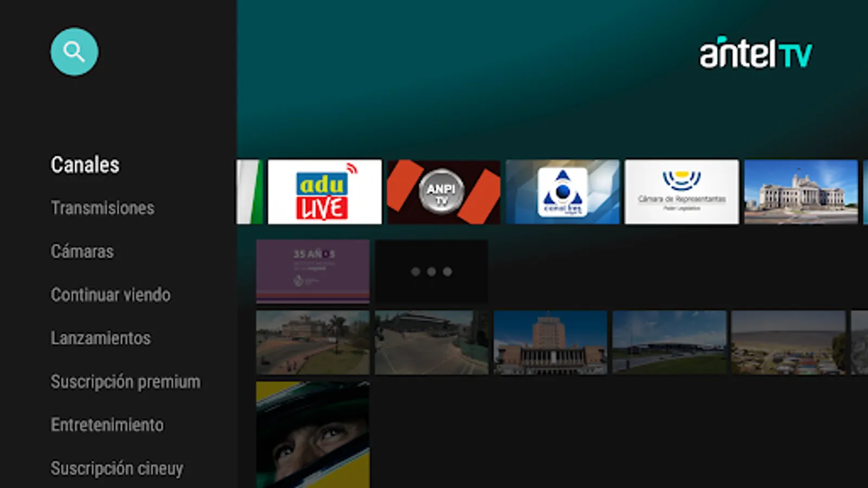Open the camera view with palm trees

coord(313,342)
